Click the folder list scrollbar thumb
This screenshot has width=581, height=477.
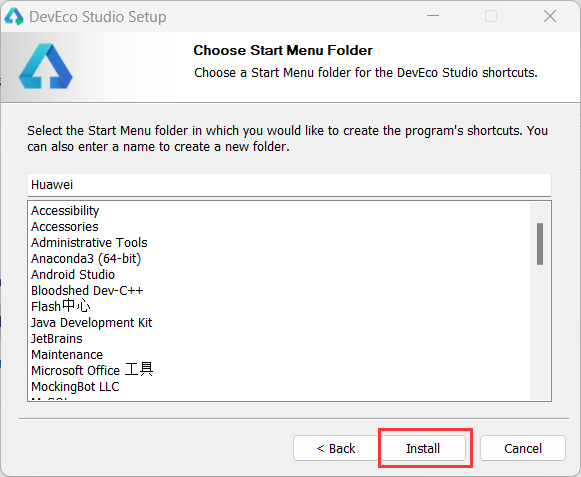[540, 244]
